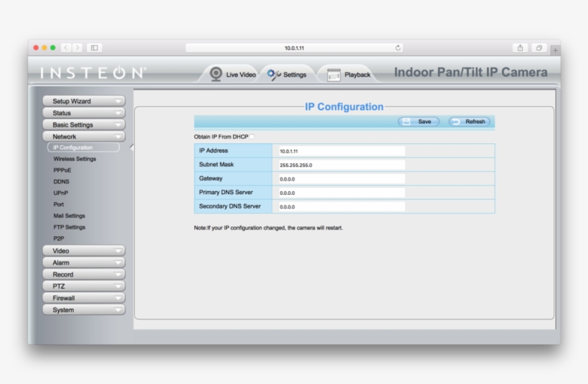Open the Safari share icon
The image size is (588, 384).
tap(520, 47)
